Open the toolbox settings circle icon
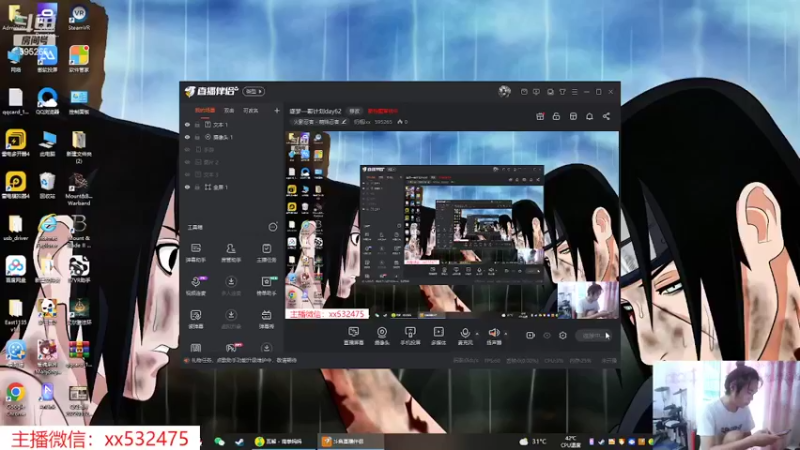The height and width of the screenshot is (450, 800). [273, 227]
